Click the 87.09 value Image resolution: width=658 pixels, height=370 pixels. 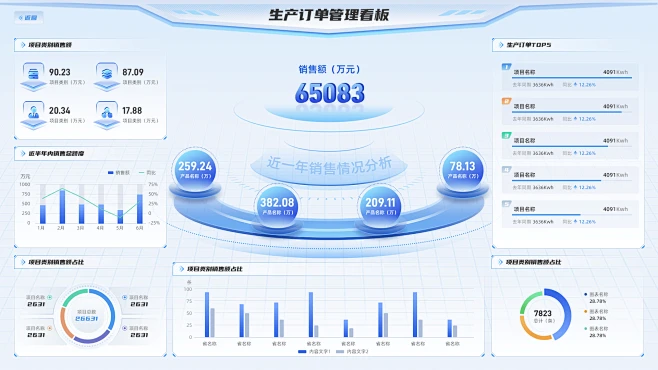tap(133, 72)
